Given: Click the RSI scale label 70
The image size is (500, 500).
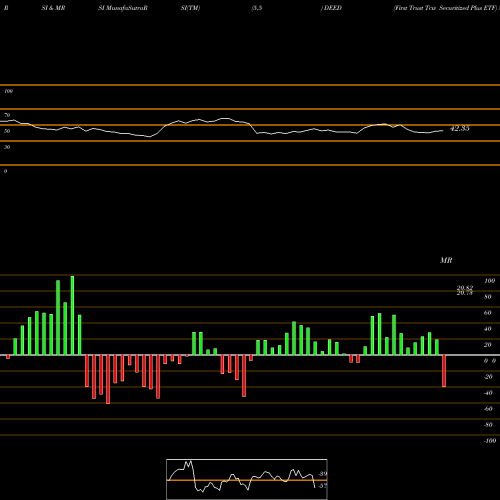Looking at the screenshot, I should (x=7, y=115).
